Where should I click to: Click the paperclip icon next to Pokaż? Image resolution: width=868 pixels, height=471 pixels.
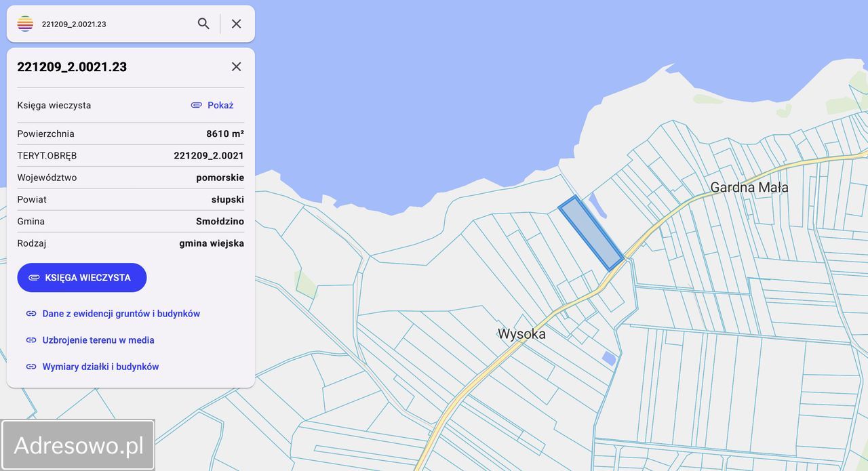click(x=197, y=105)
